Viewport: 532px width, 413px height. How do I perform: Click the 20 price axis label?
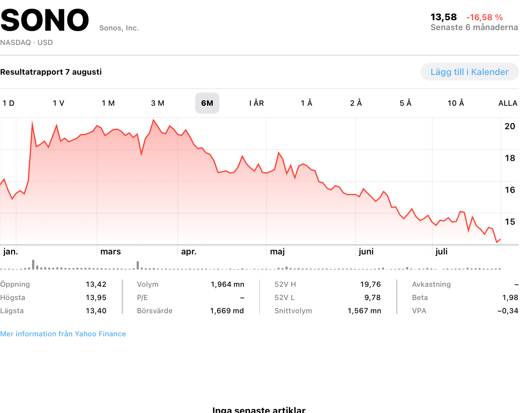coord(510,126)
